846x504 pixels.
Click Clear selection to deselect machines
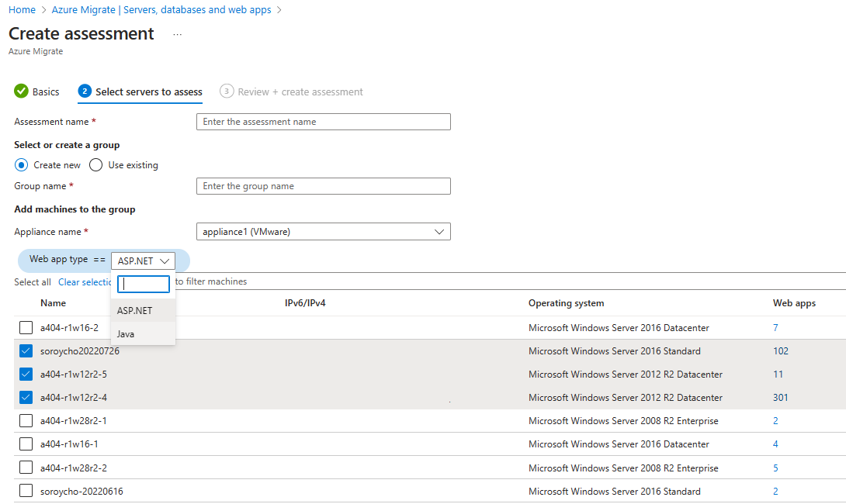point(85,281)
